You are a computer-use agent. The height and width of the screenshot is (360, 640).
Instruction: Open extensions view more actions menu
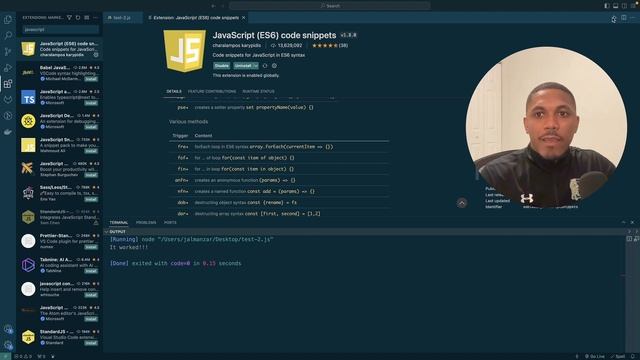tap(96, 18)
